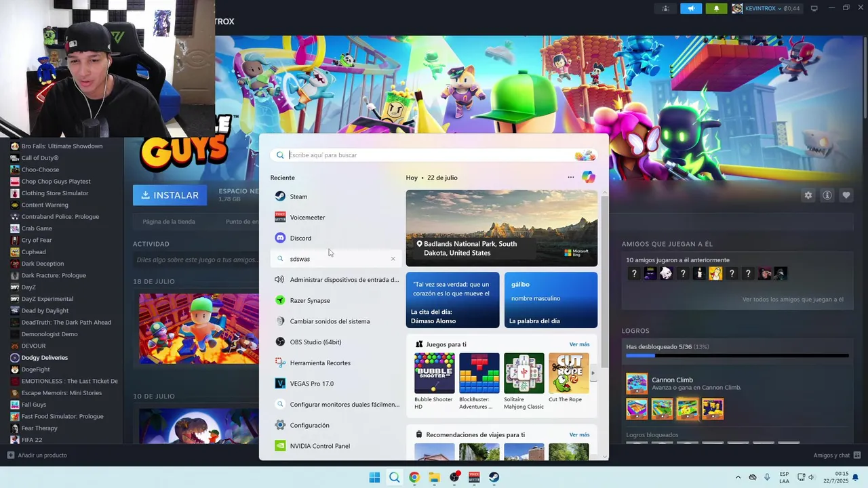The height and width of the screenshot is (488, 868).
Task: Click Ver todos los amigos que juegan
Action: click(x=793, y=300)
